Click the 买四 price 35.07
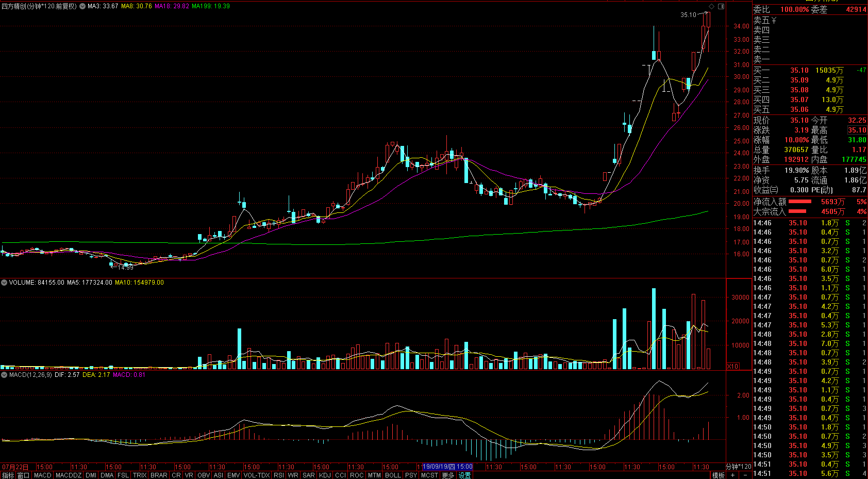The height and width of the screenshot is (479, 868). [799, 100]
